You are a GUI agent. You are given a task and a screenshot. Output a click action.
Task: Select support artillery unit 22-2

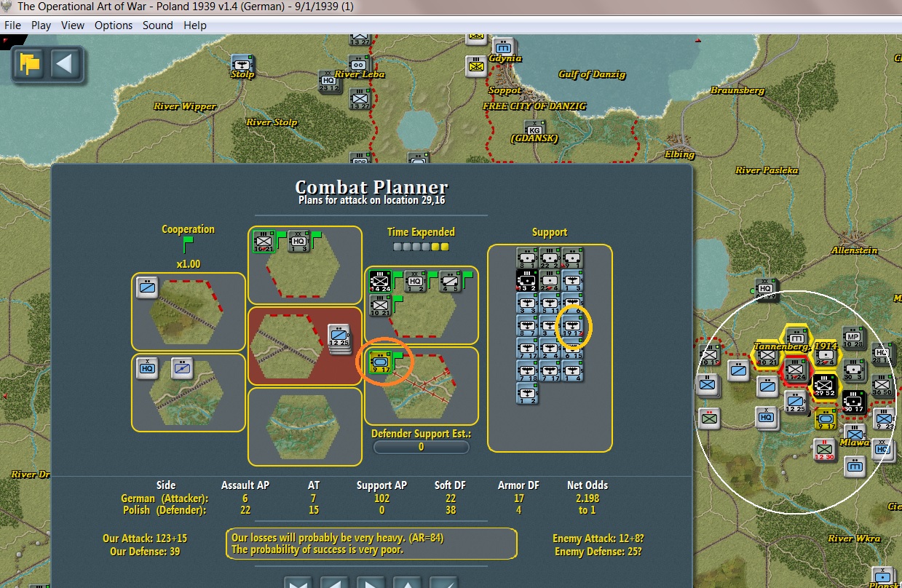(x=550, y=258)
